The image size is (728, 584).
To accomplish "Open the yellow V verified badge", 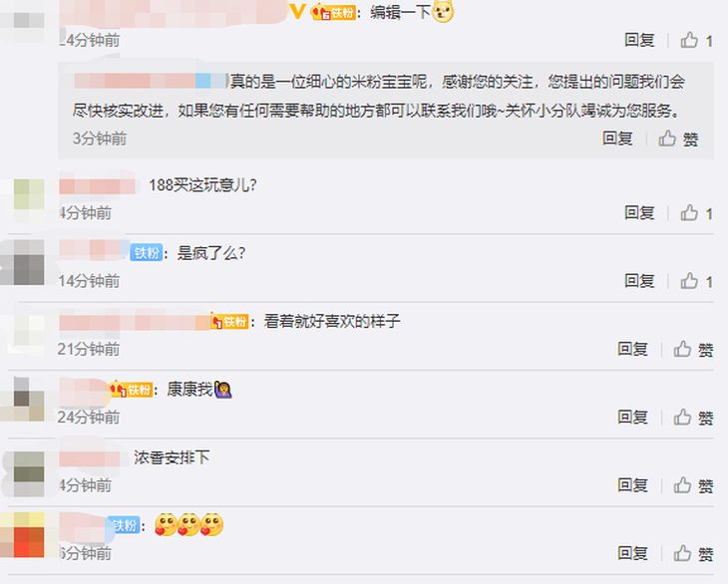I will pyautogui.click(x=297, y=11).
